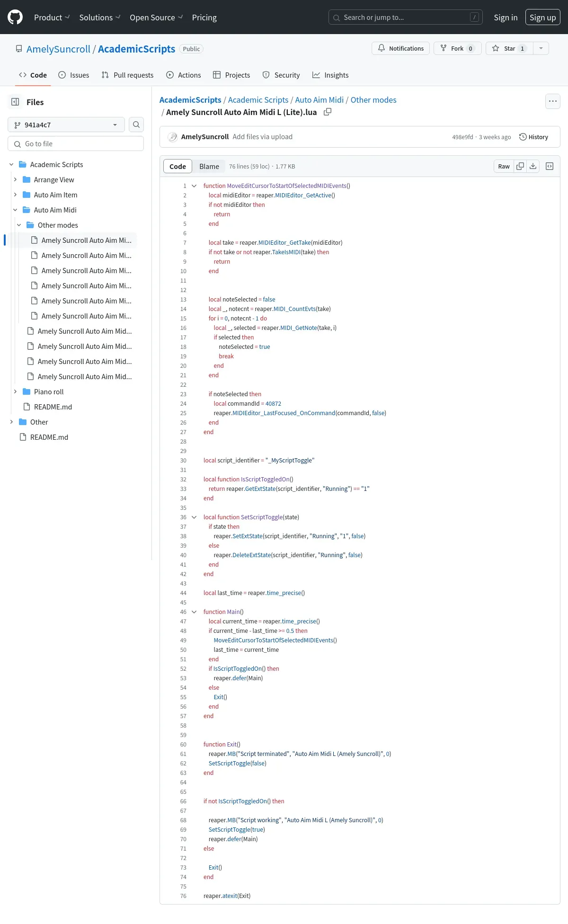Select line number 76
The image size is (568, 924).
pyautogui.click(x=183, y=896)
